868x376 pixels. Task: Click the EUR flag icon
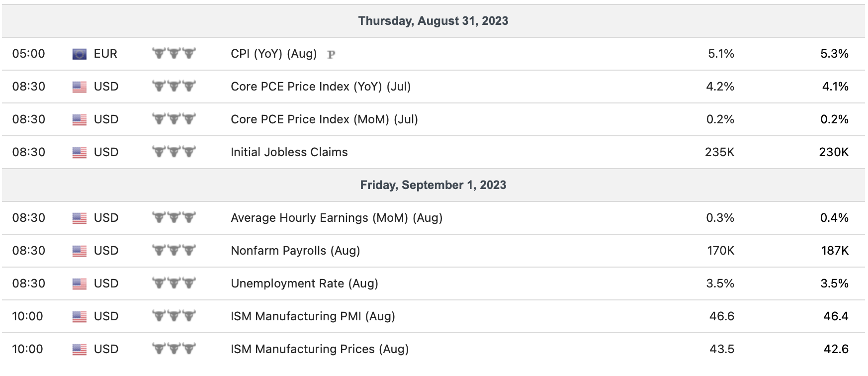click(x=80, y=54)
